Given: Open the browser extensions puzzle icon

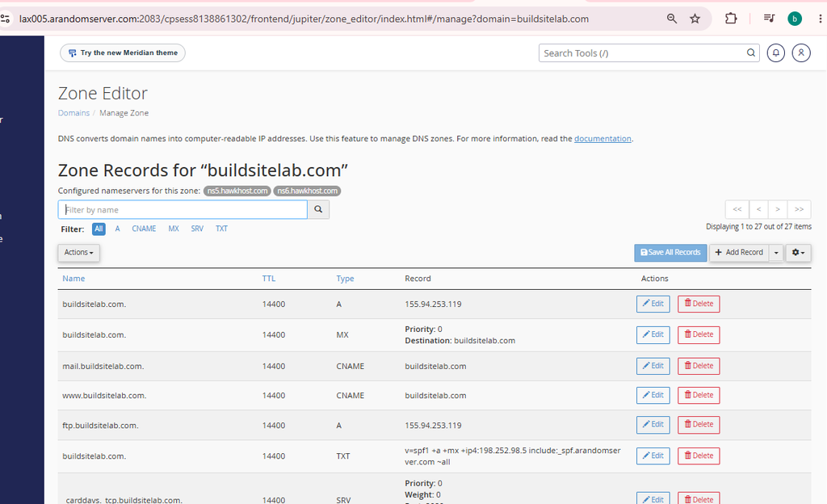Looking at the screenshot, I should click(x=730, y=19).
